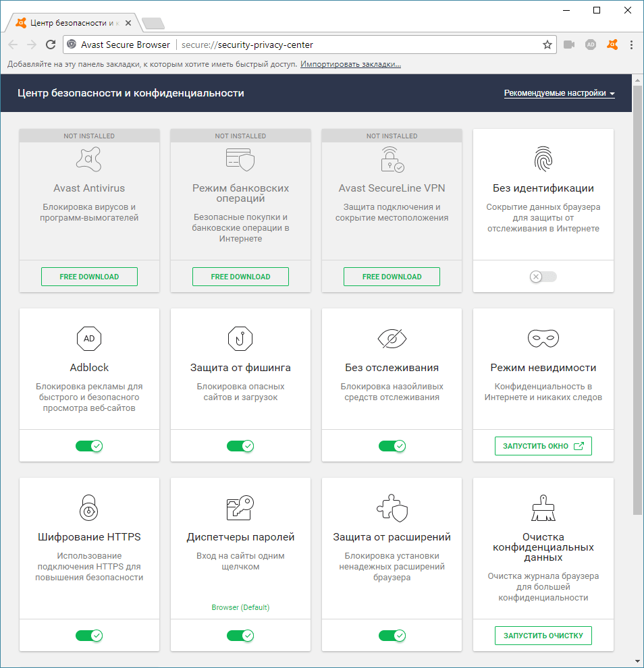This screenshot has width=644, height=668.
Task: Disable the Защита от фишинга toggle
Action: (240, 446)
